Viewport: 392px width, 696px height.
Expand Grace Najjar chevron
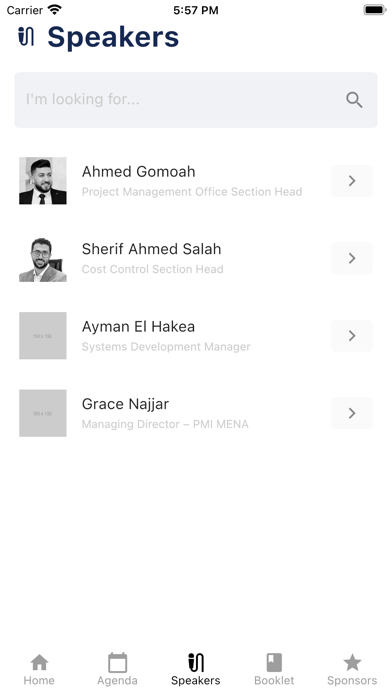coord(352,413)
